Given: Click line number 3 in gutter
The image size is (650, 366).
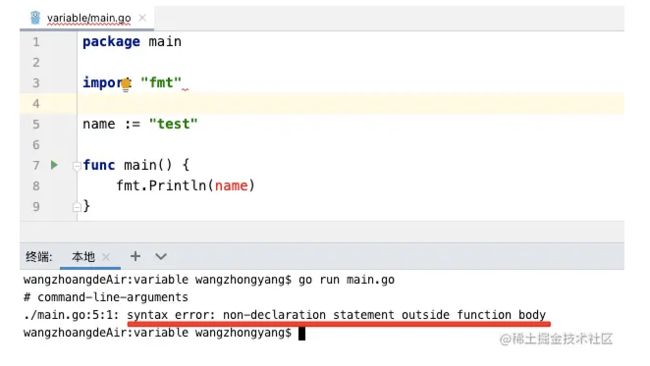Looking at the screenshot, I should pos(36,83).
